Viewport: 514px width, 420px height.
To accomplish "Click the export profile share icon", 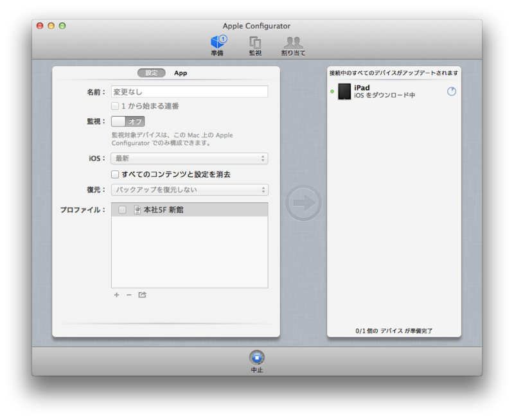I will coord(142,295).
